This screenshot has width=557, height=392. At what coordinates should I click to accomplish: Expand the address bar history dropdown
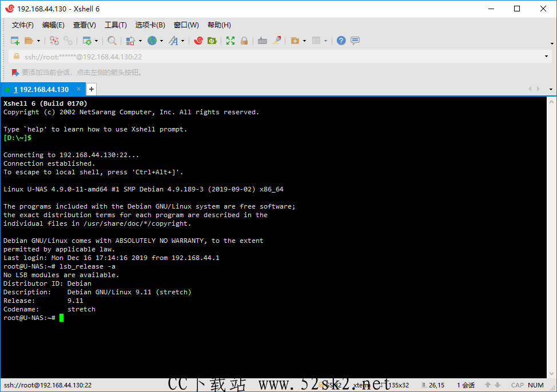tap(546, 57)
